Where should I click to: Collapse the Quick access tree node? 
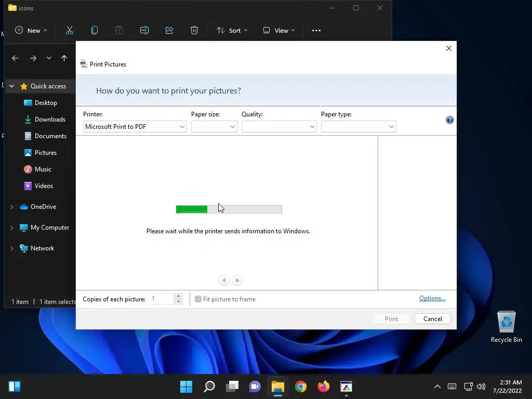(12, 86)
